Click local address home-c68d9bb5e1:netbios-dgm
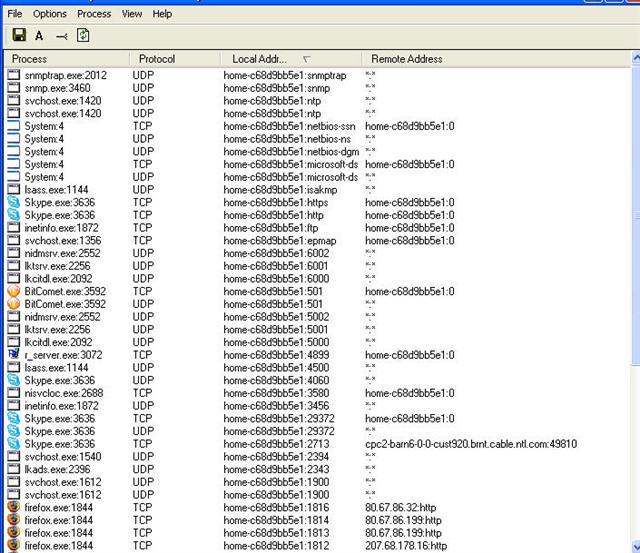Viewport: 640px width, 553px height. pos(291,151)
